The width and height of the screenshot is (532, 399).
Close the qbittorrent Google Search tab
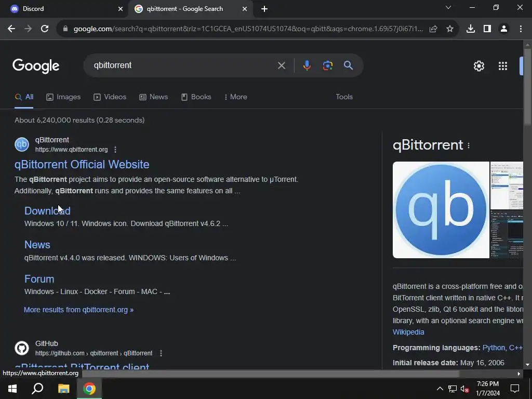(245, 9)
